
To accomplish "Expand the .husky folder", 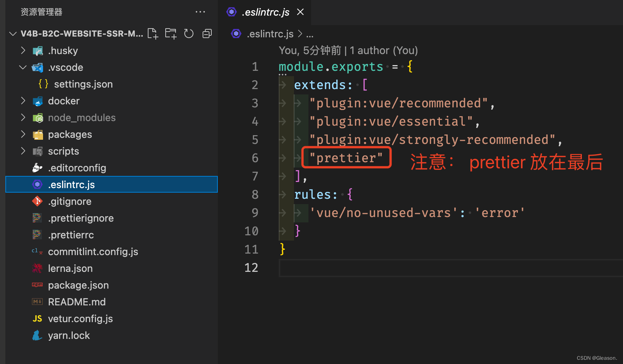I will (23, 50).
